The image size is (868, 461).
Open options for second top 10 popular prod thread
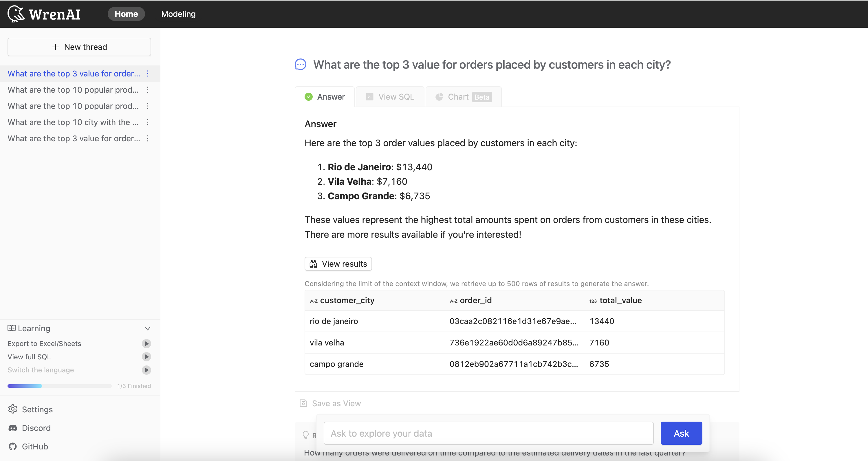[x=148, y=106]
